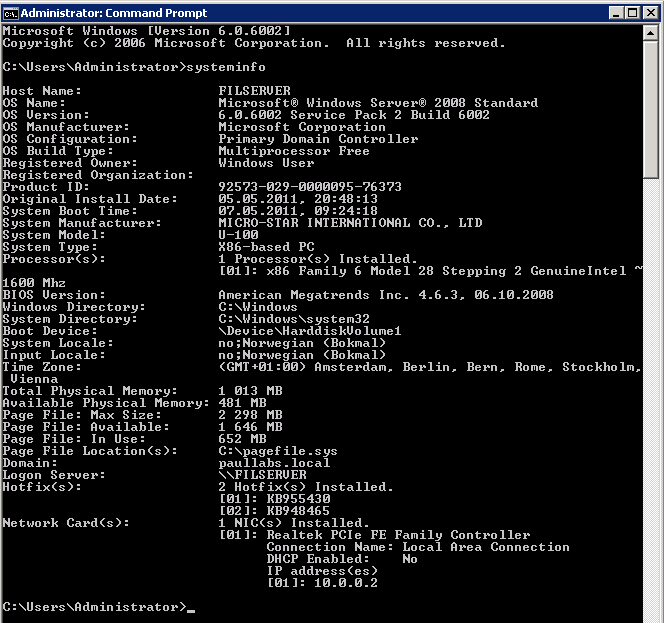Click the paullabs.local domain value
Screen dimensions: 664x623
[x=274, y=463]
